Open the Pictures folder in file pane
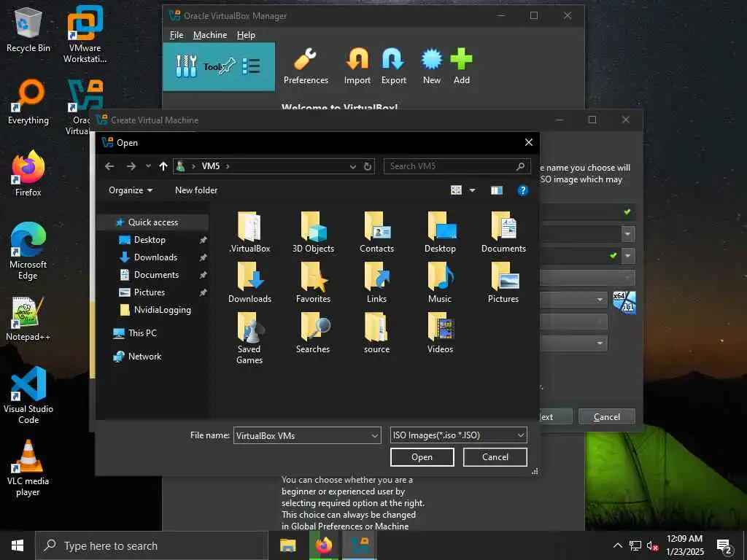Screen dimensions: 747x560 click(503, 282)
